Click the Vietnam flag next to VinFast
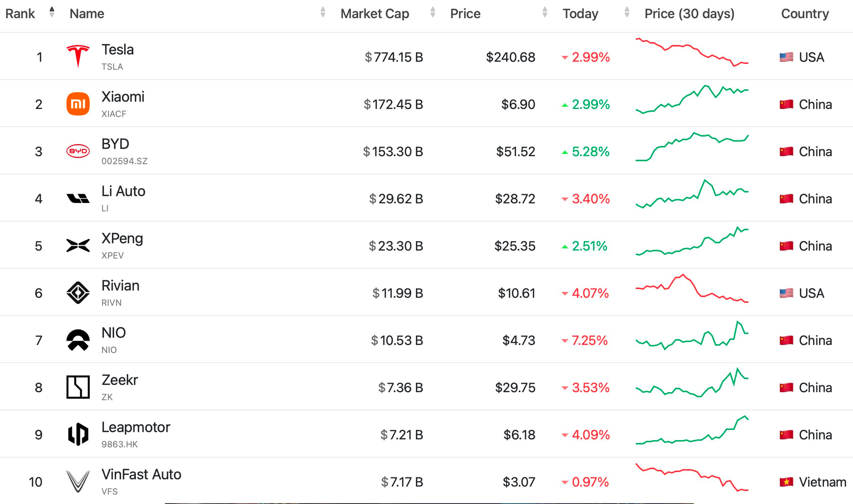 tap(786, 482)
